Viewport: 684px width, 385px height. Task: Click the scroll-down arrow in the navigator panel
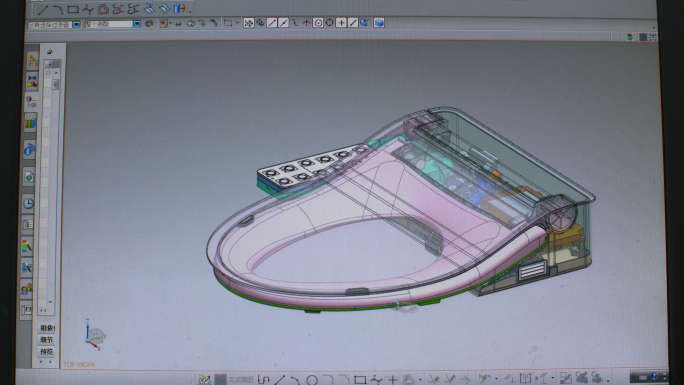click(50, 302)
